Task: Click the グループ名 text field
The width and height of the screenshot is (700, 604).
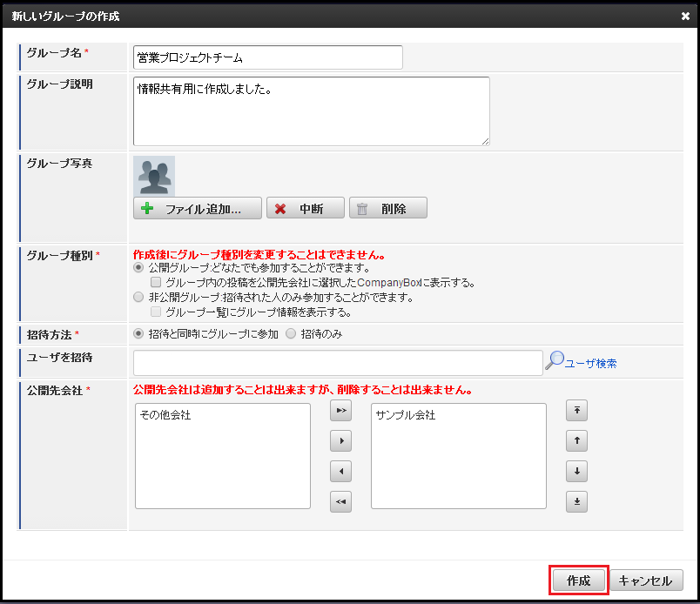Action: pyautogui.click(x=268, y=57)
